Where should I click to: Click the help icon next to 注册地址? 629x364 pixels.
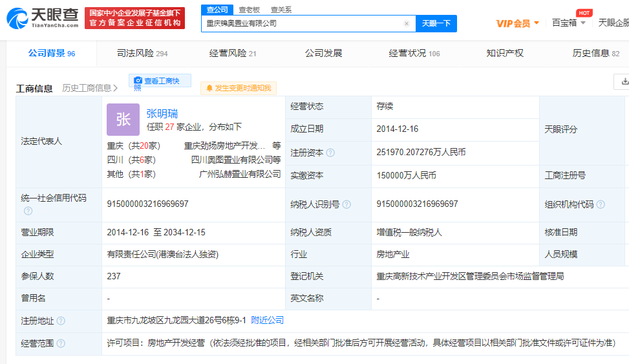point(61,321)
